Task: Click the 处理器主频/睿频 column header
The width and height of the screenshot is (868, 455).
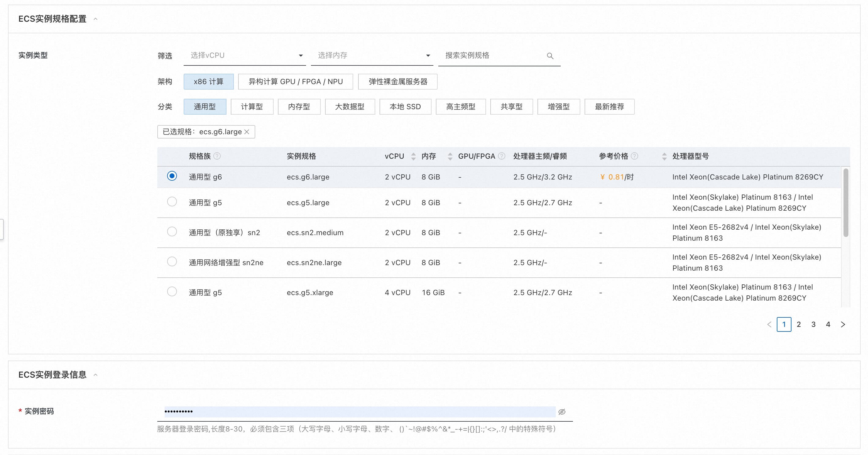Action: click(540, 156)
